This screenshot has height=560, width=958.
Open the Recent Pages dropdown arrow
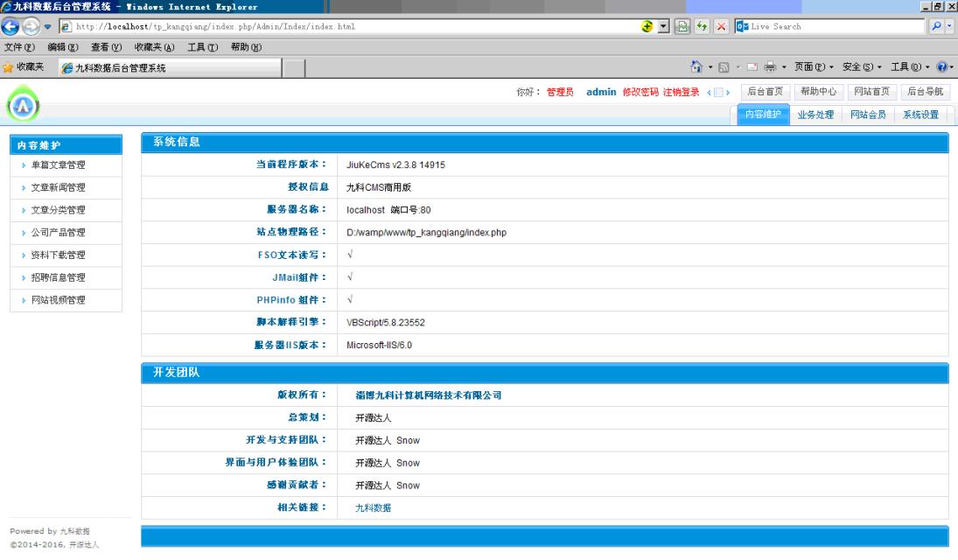point(47,27)
